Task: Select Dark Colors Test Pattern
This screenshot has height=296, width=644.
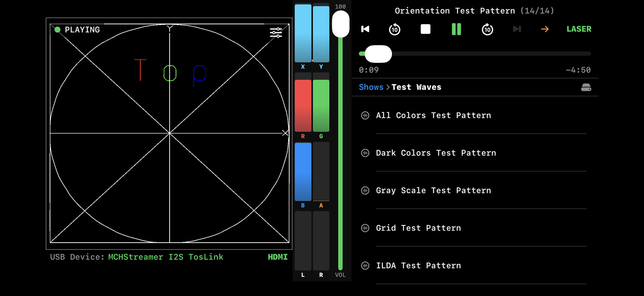Action: pyautogui.click(x=436, y=153)
